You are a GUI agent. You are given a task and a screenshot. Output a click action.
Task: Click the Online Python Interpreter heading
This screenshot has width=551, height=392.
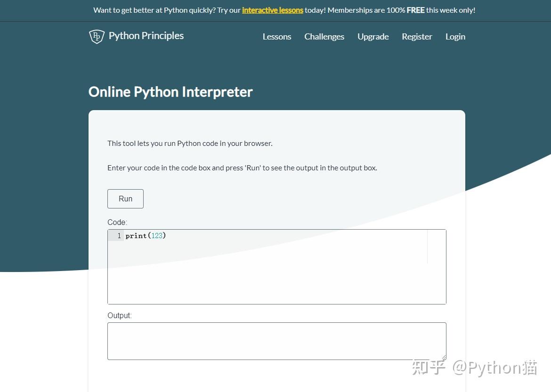[x=170, y=92]
